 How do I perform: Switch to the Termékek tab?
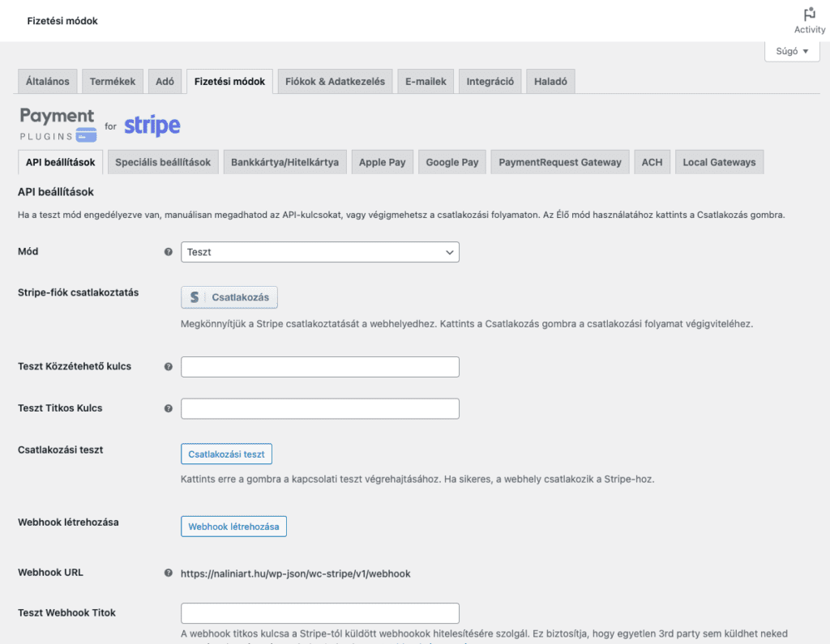pos(112,82)
